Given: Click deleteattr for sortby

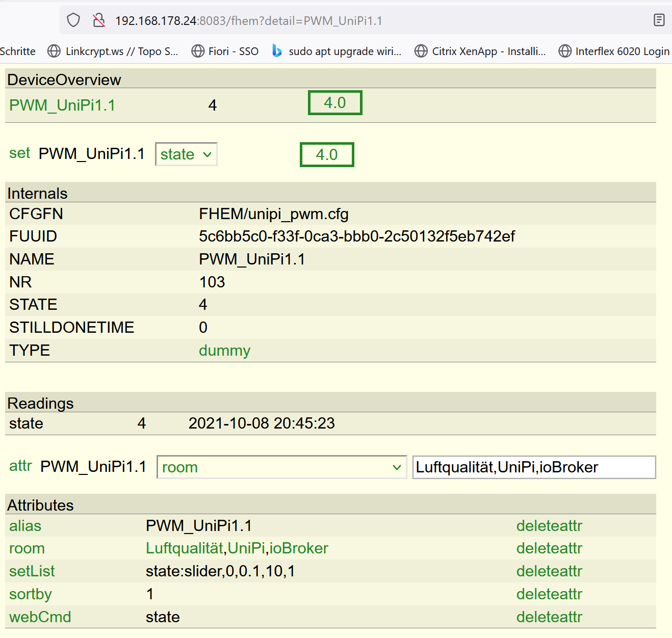Looking at the screenshot, I should tap(549, 594).
